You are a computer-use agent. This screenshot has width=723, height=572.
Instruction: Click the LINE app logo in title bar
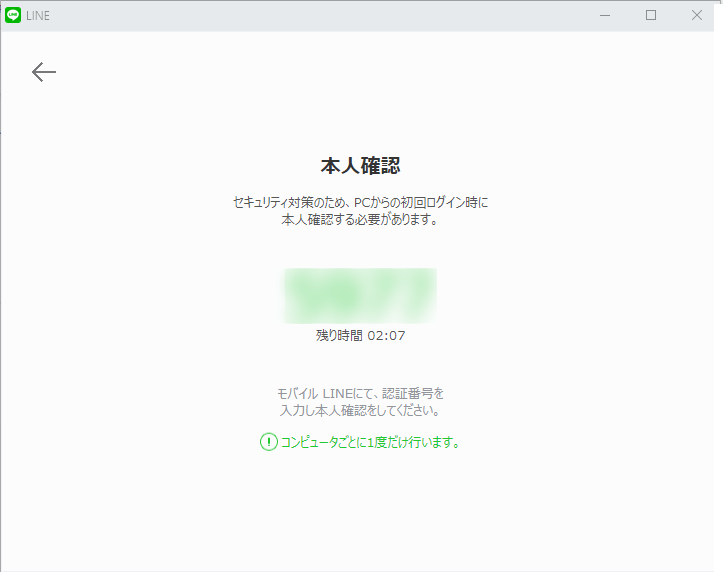(13, 15)
